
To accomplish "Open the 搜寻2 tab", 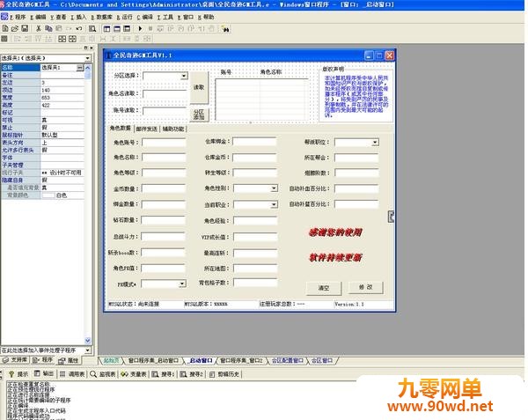I will click(x=192, y=374).
